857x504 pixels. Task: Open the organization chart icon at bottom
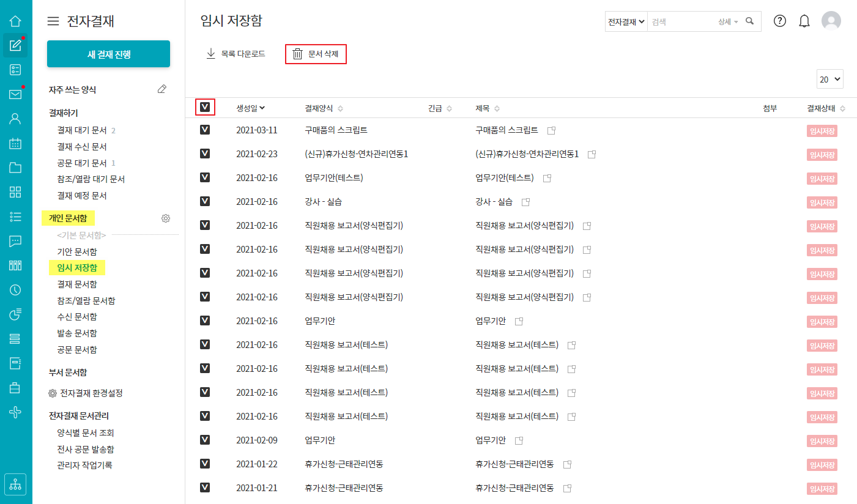point(16,483)
